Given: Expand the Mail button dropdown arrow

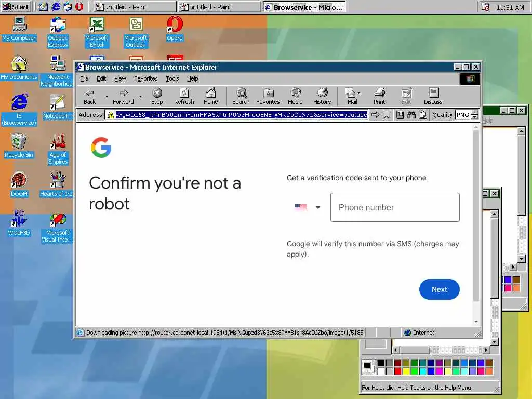Looking at the screenshot, I should coord(359,92).
